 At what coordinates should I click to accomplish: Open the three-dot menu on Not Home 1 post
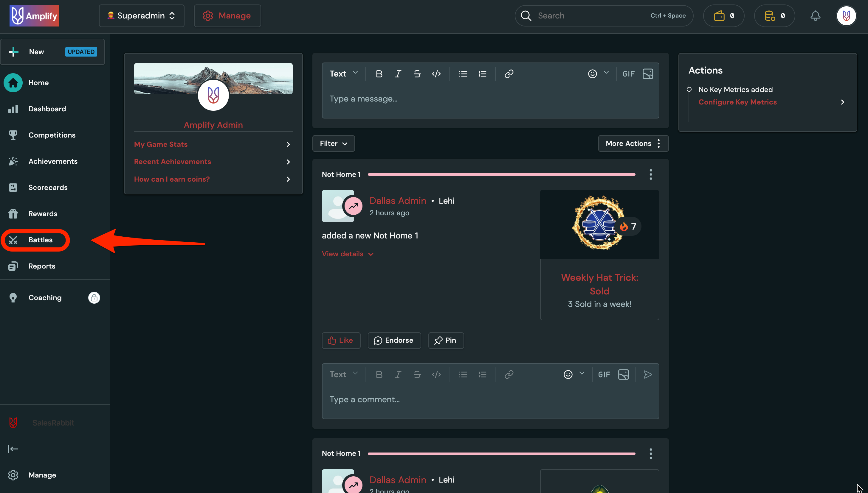click(x=651, y=174)
